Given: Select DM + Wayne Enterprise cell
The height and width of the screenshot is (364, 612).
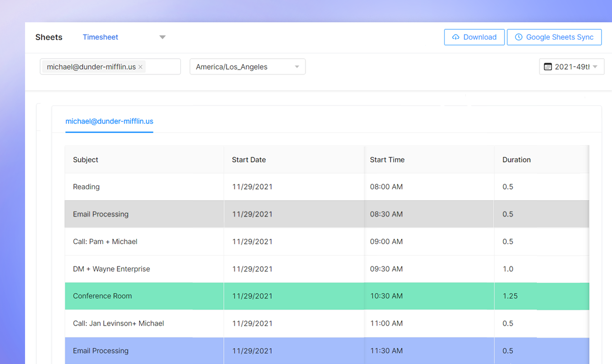Looking at the screenshot, I should click(144, 269).
